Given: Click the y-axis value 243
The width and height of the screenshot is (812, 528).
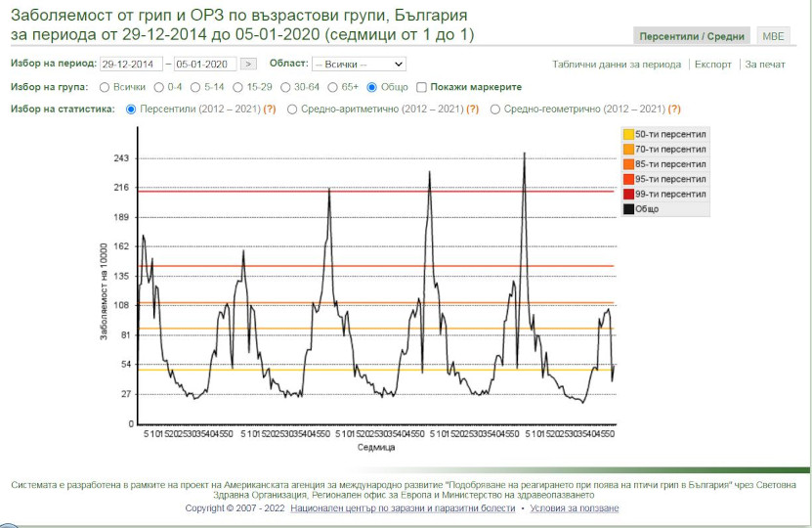Looking at the screenshot, I should 120,158.
